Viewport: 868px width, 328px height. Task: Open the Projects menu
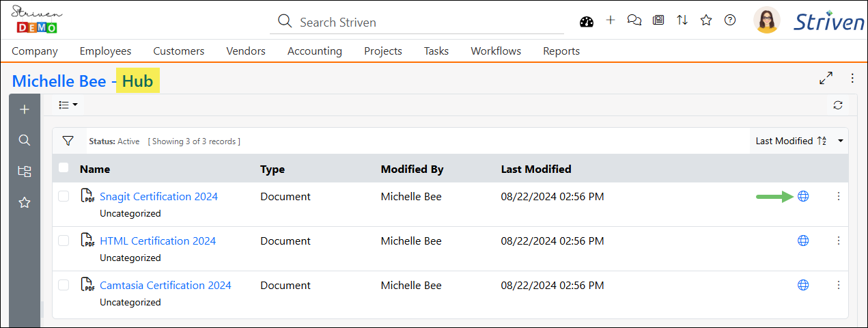[383, 51]
